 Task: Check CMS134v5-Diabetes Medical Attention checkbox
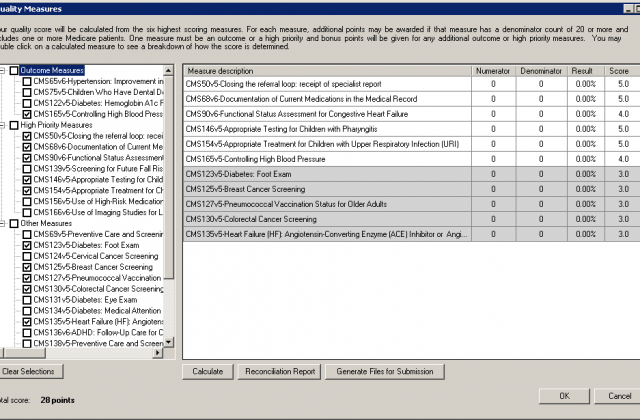(27, 311)
